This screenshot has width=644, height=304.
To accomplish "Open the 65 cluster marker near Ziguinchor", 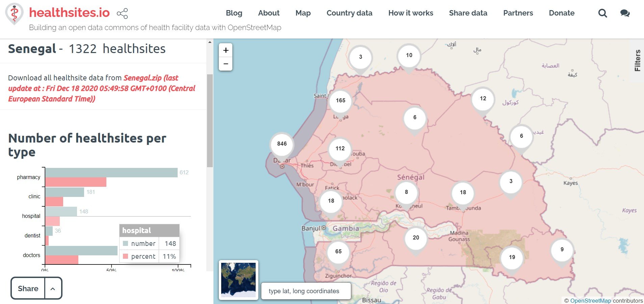I will click(x=338, y=252).
